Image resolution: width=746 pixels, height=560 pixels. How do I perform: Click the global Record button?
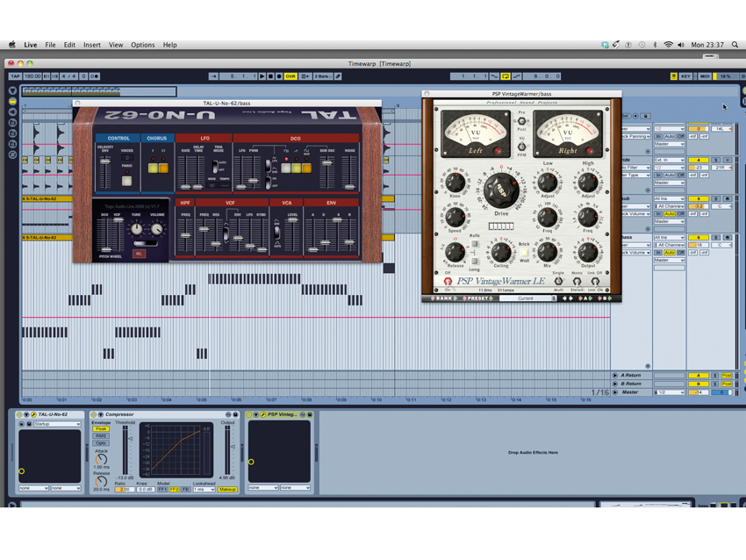pos(279,76)
